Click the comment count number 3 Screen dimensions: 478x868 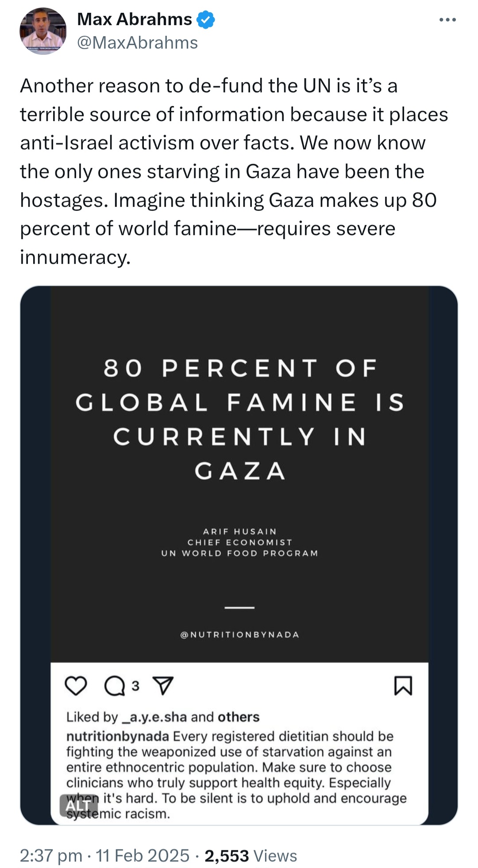pyautogui.click(x=135, y=686)
